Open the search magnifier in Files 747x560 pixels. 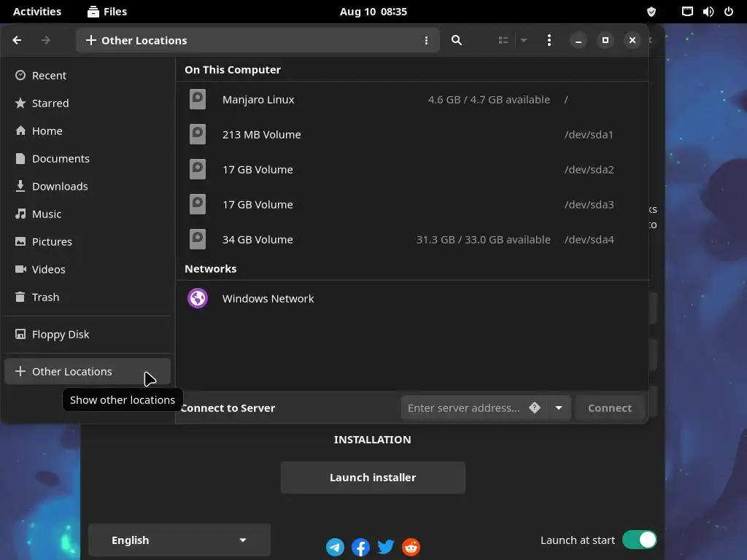[457, 41]
